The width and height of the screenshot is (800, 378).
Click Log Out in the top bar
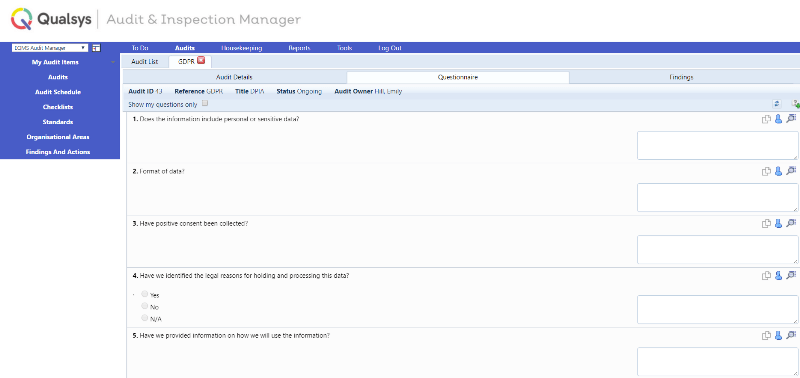click(x=390, y=48)
